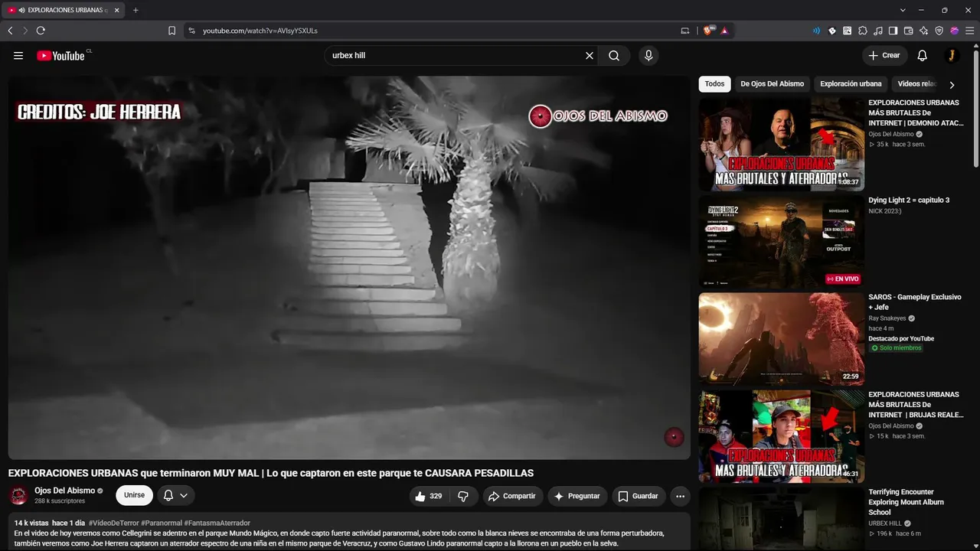Clear the search box text

590,56
